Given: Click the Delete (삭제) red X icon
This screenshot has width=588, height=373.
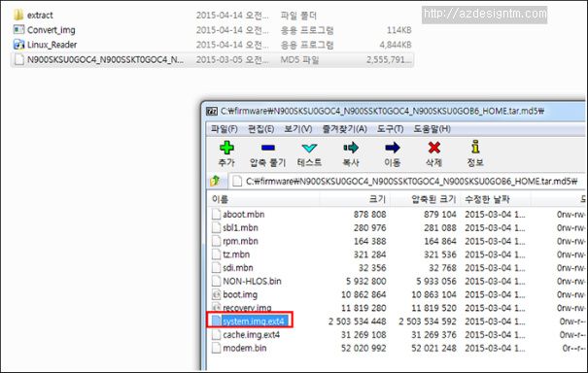Looking at the screenshot, I should pos(433,148).
